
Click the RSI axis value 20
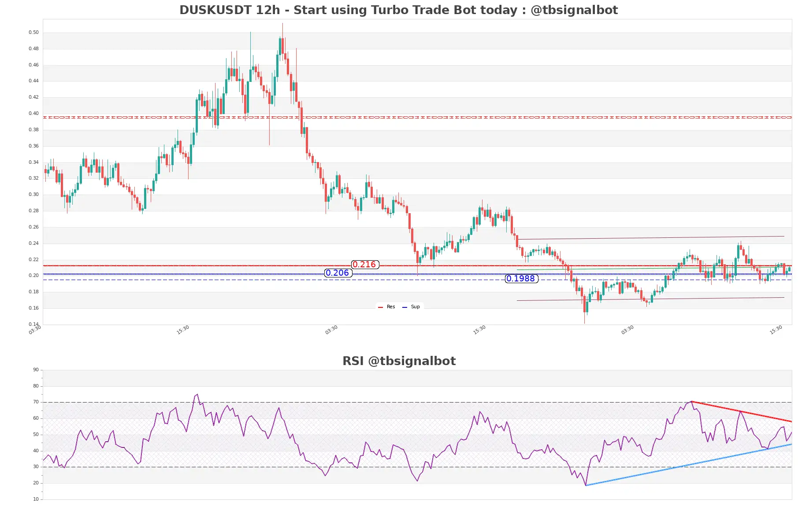click(36, 483)
